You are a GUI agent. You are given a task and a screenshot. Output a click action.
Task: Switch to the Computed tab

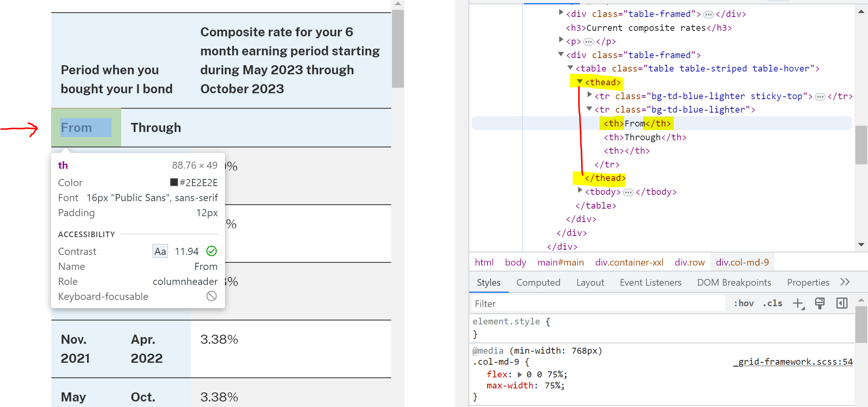(x=538, y=282)
